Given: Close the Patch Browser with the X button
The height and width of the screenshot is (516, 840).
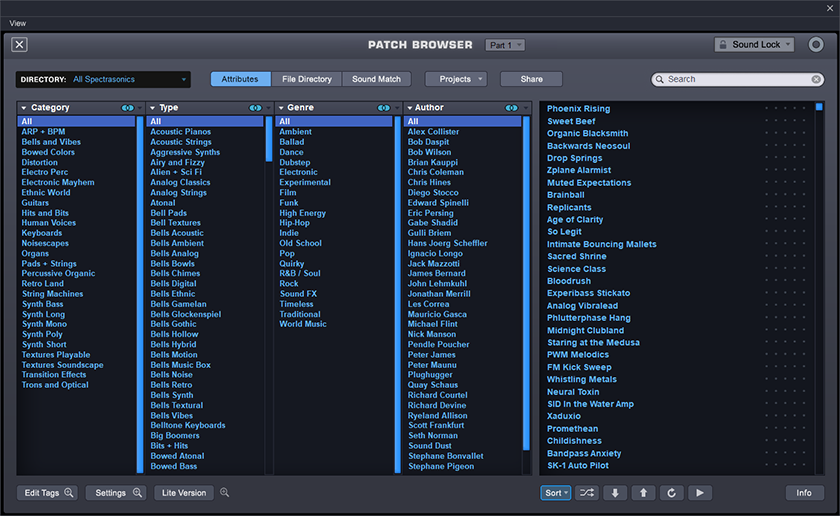Looking at the screenshot, I should point(19,44).
